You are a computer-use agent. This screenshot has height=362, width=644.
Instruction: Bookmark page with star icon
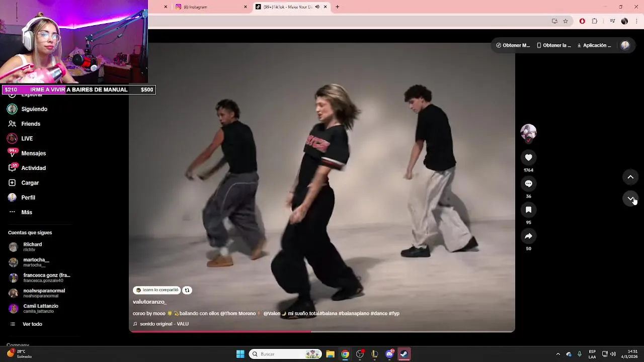[566, 21]
